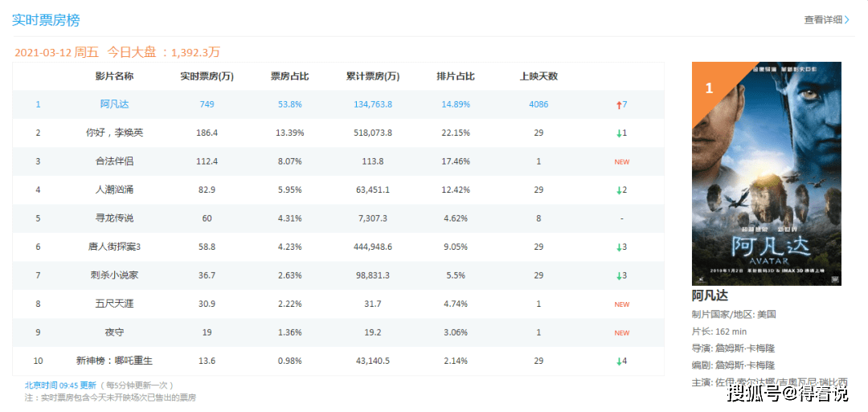This screenshot has width=868, height=412.
Task: Click the 112.4 real-time box office value
Action: tap(207, 161)
